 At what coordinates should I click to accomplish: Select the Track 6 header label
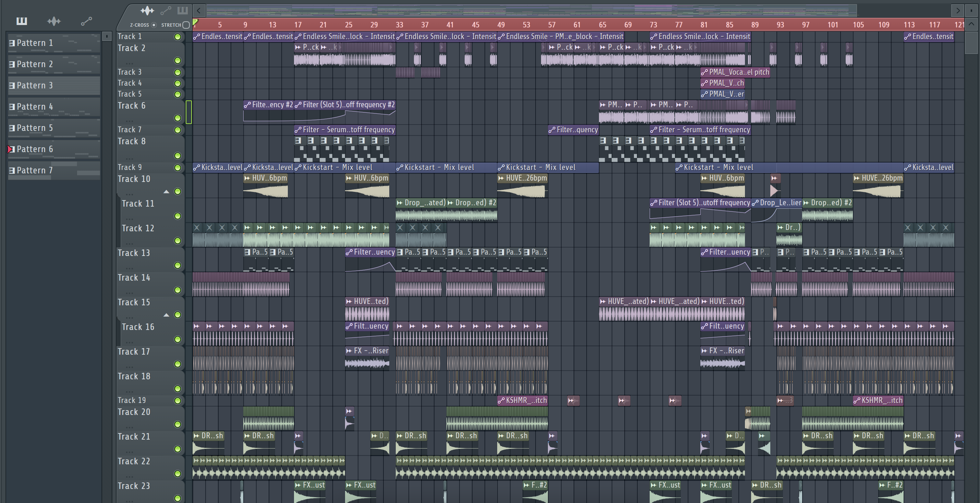(x=131, y=106)
